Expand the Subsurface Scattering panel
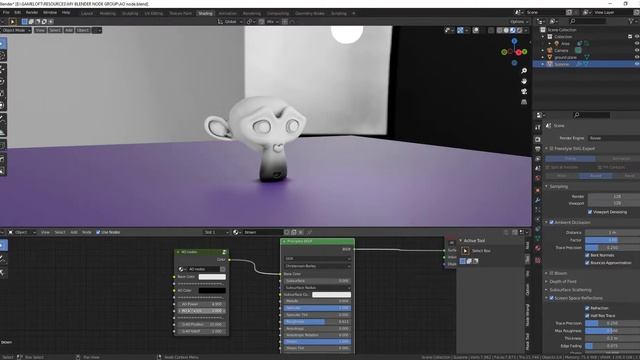640x360 pixels. [x=547, y=290]
